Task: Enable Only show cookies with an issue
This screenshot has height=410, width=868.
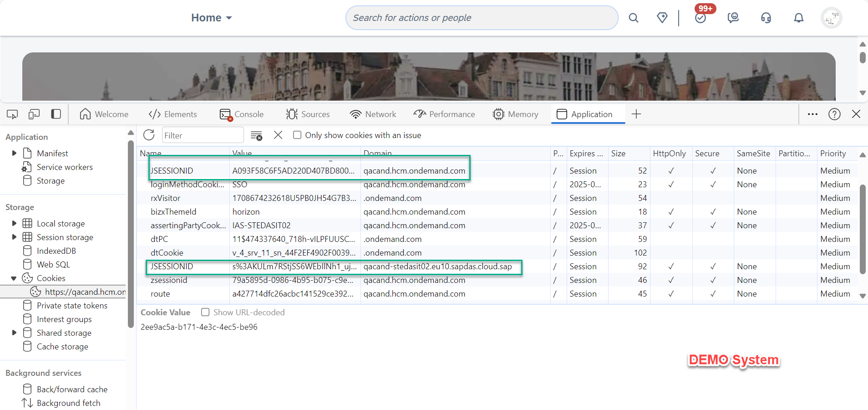Action: [297, 135]
